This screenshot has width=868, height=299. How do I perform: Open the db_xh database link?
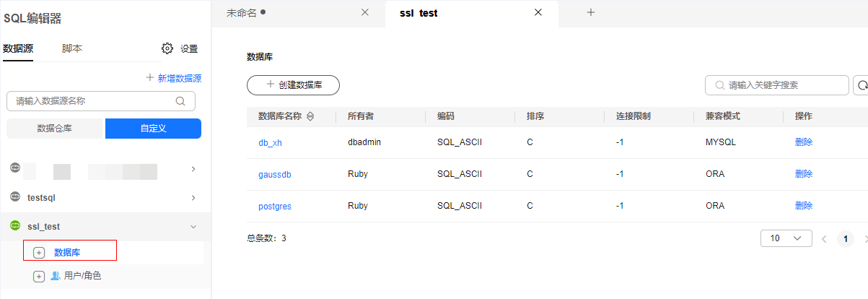click(270, 142)
